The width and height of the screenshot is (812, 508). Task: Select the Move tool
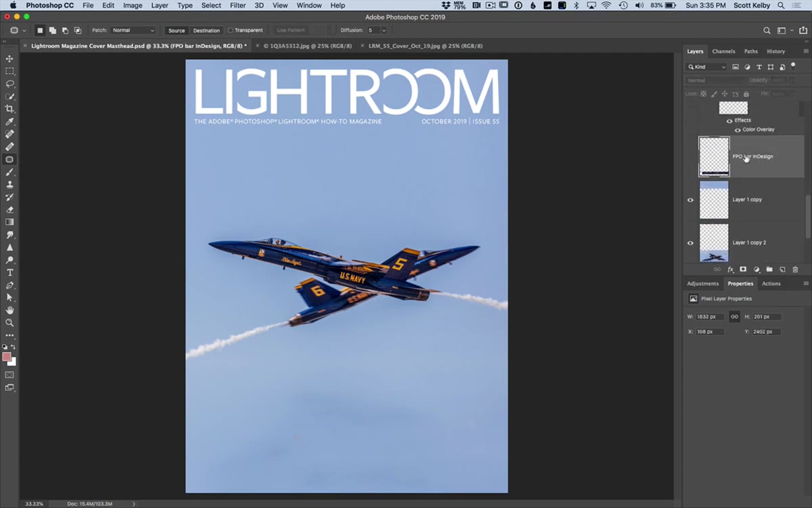point(9,59)
